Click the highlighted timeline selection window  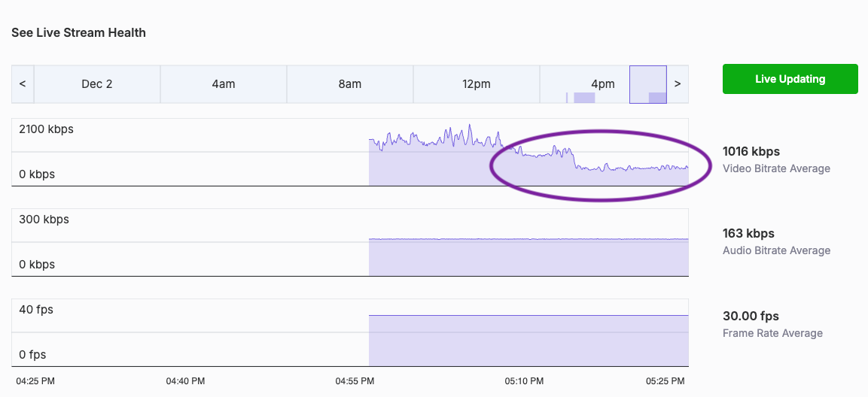coord(648,85)
